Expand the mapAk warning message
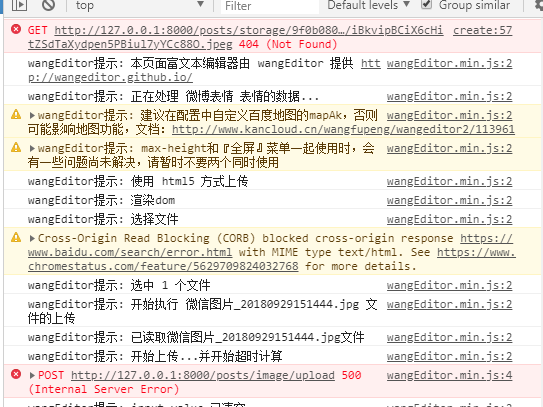This screenshot has height=407, width=543. coord(32,115)
